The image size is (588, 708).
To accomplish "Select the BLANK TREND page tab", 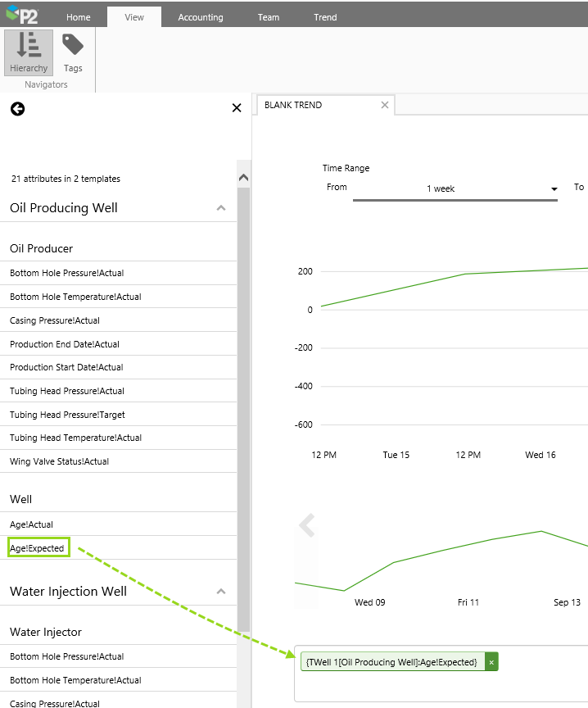I will (x=293, y=105).
